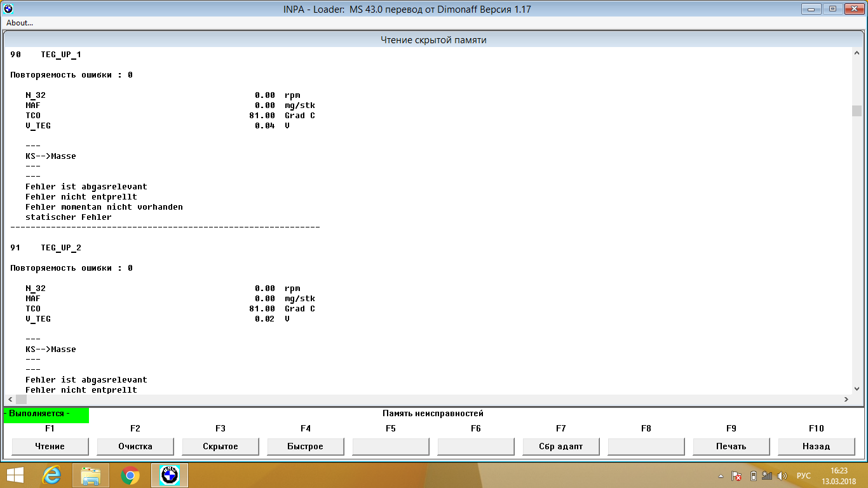Select the INPA BMW taskbar icon
Image resolution: width=868 pixels, height=488 pixels.
(169, 475)
